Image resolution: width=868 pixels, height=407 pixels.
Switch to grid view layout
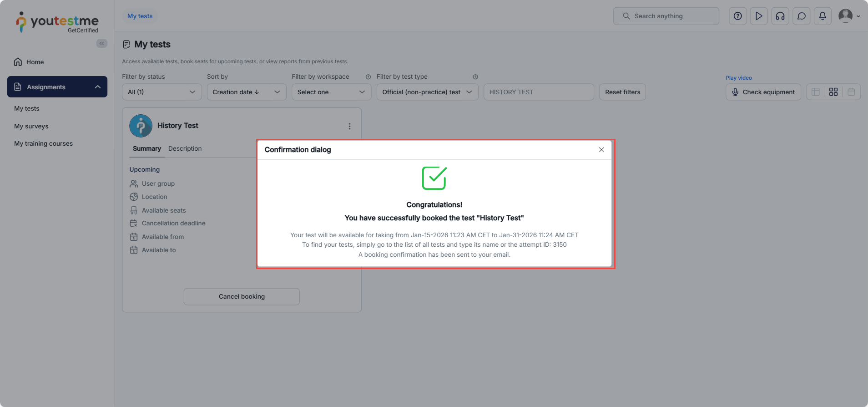pos(833,92)
